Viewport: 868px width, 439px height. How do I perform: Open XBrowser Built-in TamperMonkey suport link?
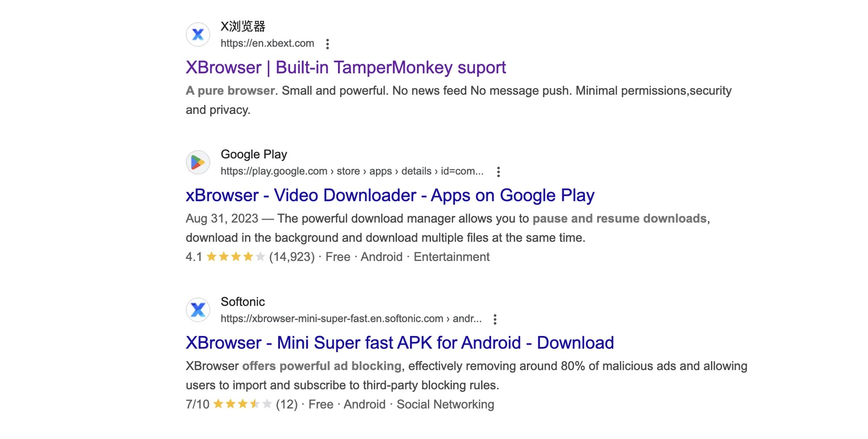click(345, 68)
